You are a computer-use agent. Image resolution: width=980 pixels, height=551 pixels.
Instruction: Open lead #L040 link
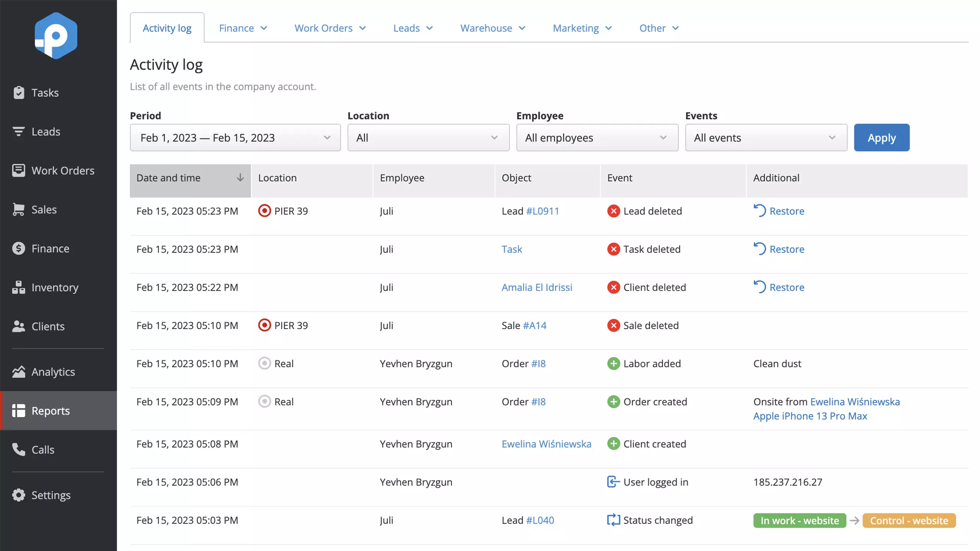pyautogui.click(x=540, y=520)
